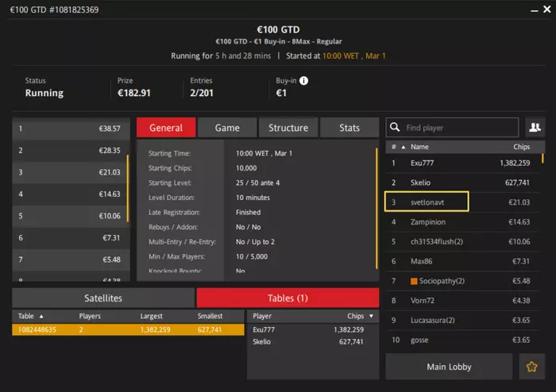Select player svetlonavt in ranking list
The width and height of the screenshot is (556, 392).
(x=462, y=202)
